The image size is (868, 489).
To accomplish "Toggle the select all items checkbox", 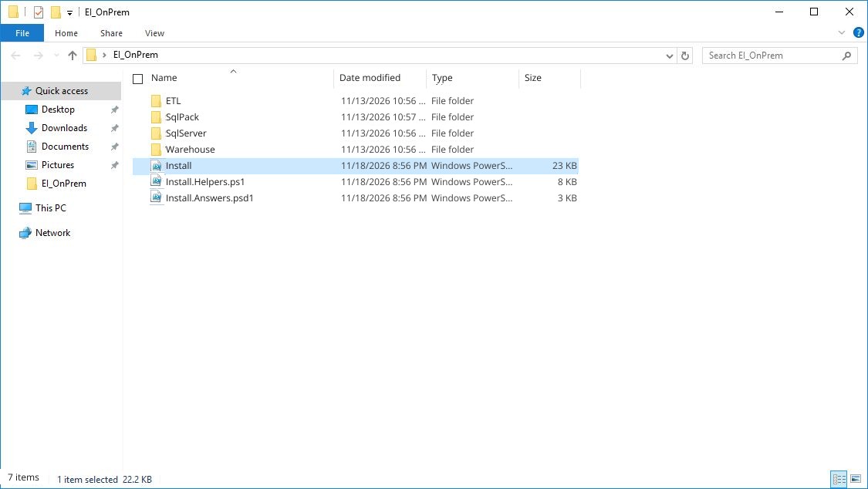I will pyautogui.click(x=138, y=79).
